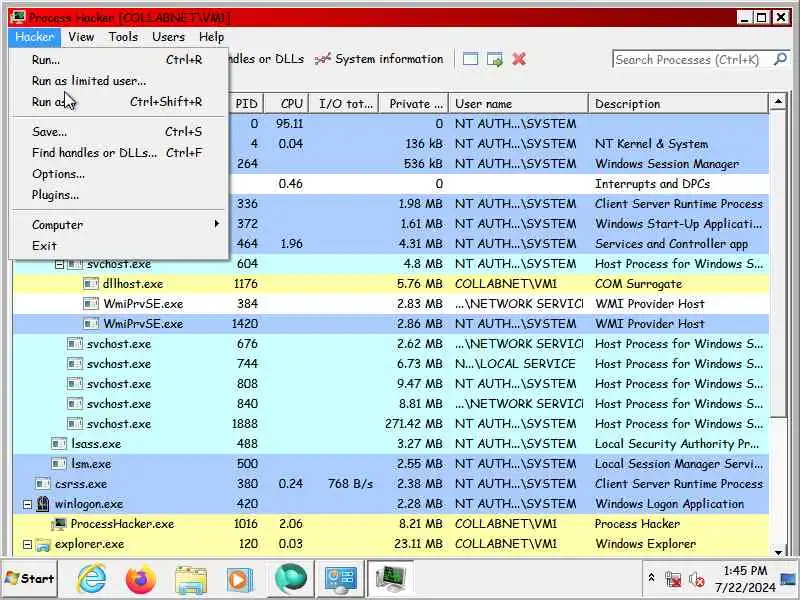Open the View menu
Viewport: 800px width, 600px height.
click(81, 37)
